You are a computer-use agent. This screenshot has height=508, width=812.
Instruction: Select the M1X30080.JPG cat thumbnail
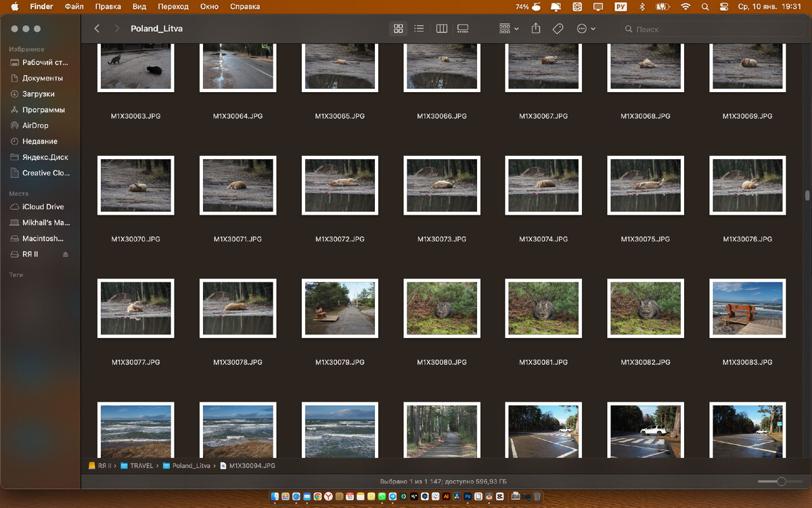point(442,309)
